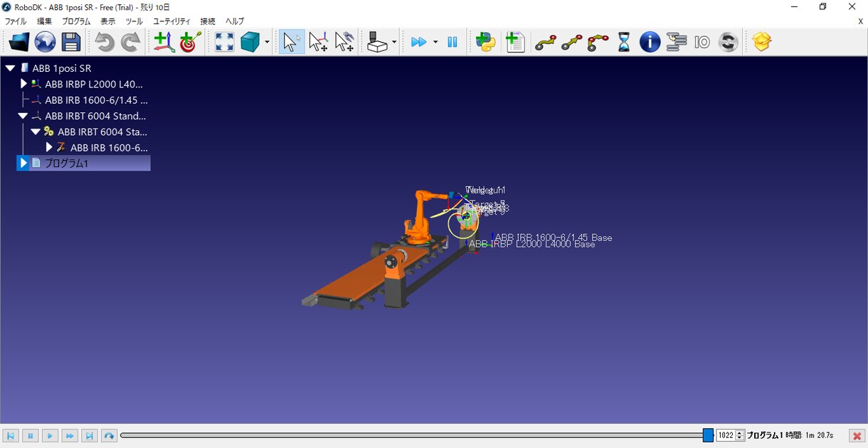Click the 1022 frame number field
The image size is (868, 448).
click(726, 435)
